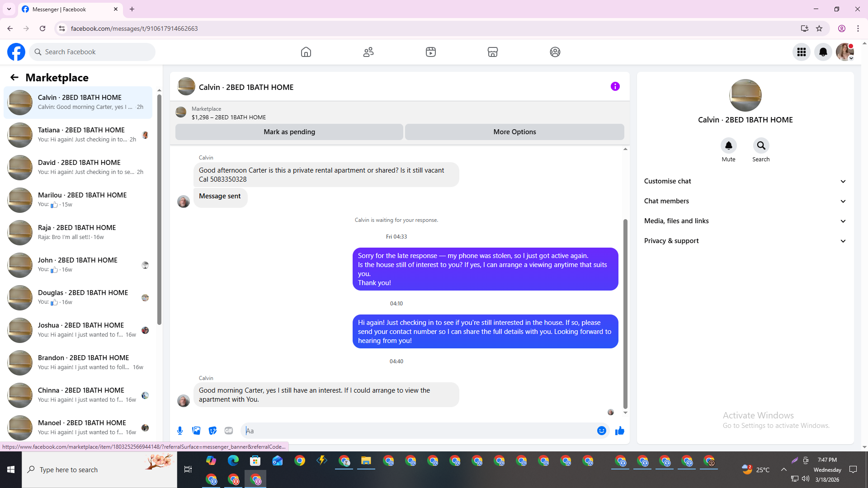Open Tatiana 2BED 1BATH HOME conversation
This screenshot has width=868, height=488.
[81, 135]
